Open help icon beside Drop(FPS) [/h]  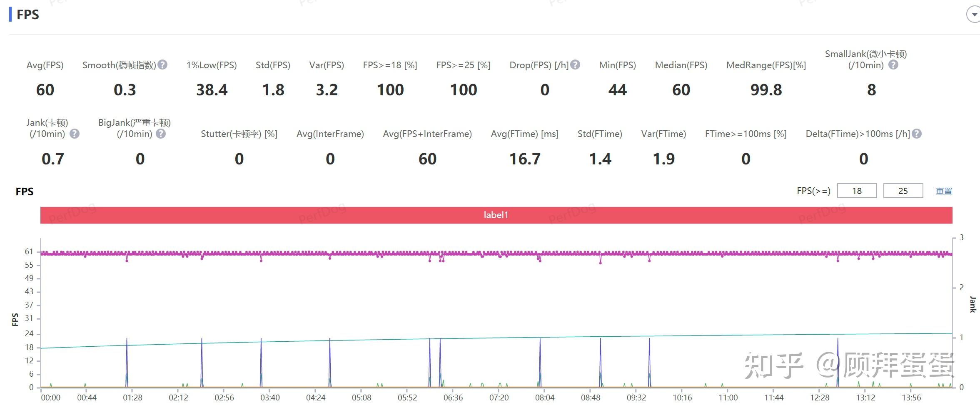575,65
